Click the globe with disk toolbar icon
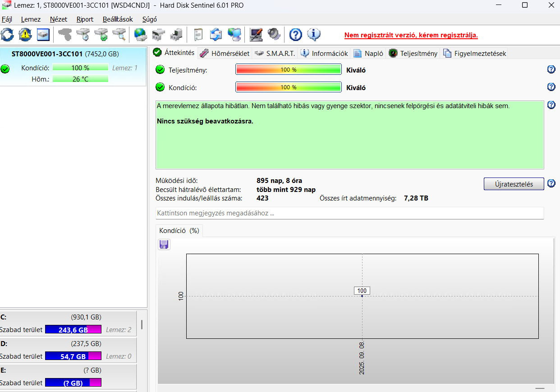 point(141,34)
